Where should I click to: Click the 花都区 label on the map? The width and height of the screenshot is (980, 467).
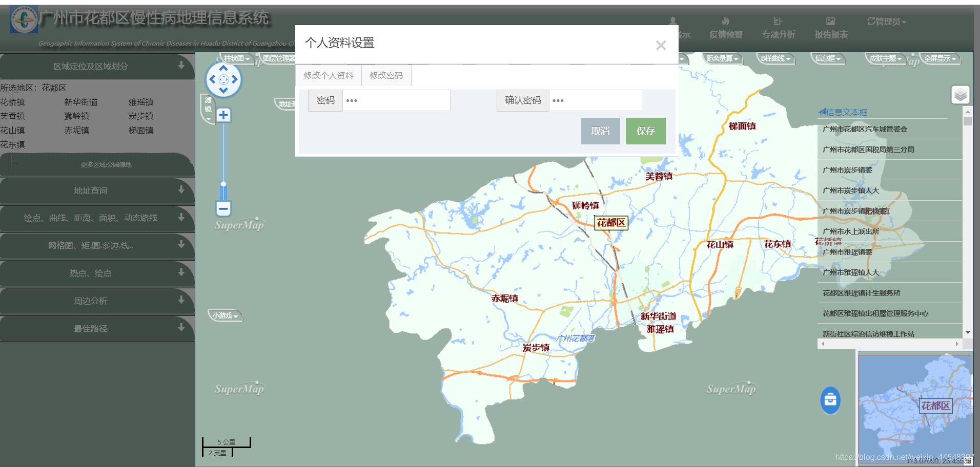611,223
